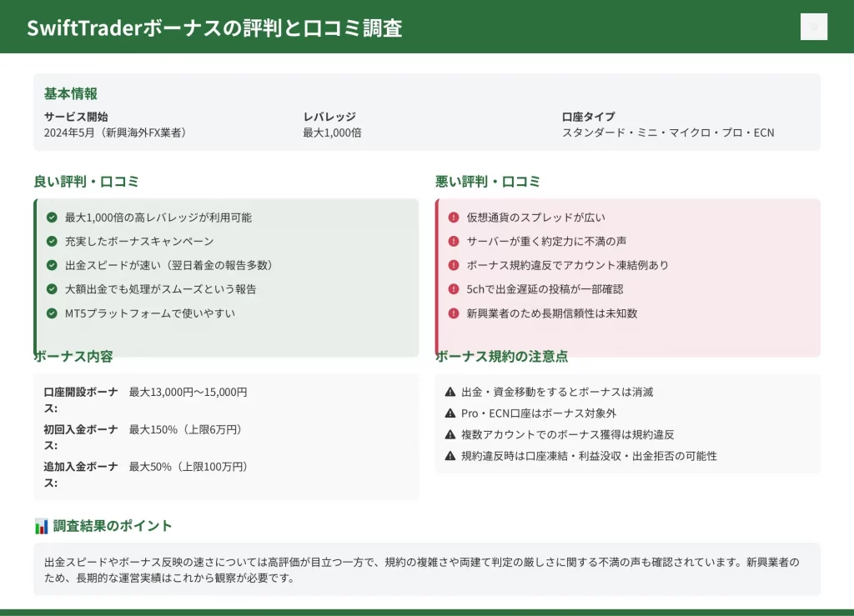Click the warning triangle beside 出金・資金移動

point(450,392)
